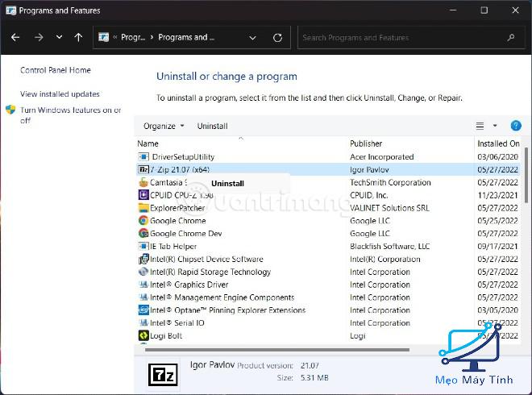Open Turn Windows features on or off
The height and width of the screenshot is (395, 532).
[x=71, y=115]
